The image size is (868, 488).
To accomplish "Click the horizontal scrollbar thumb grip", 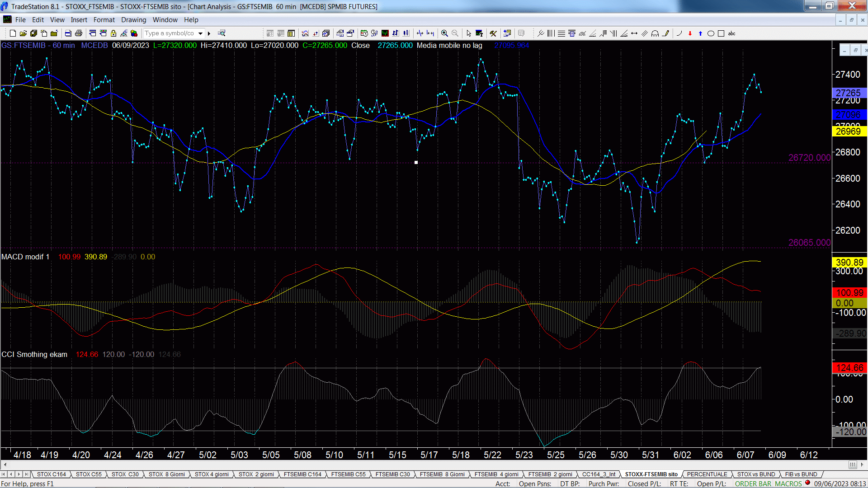I will pos(853,465).
